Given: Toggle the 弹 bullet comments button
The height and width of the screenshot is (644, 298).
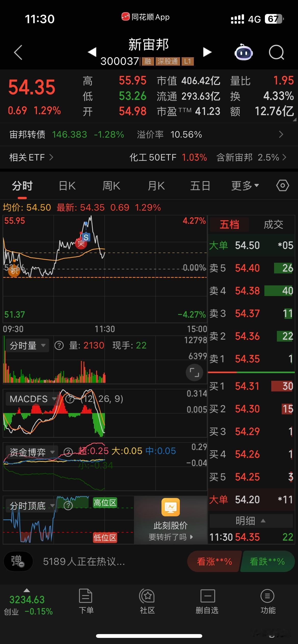Looking at the screenshot, I should tap(18, 561).
